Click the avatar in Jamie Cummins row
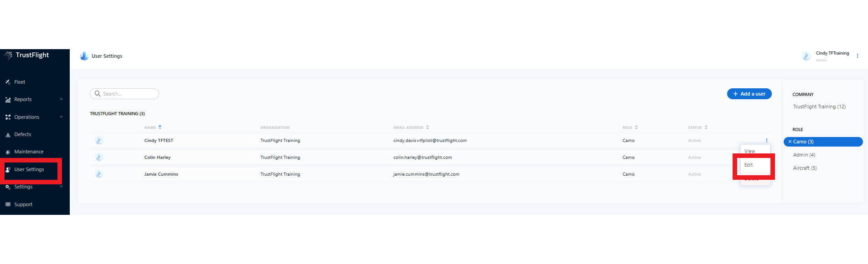Screen dimensions: 868x264 point(99,174)
